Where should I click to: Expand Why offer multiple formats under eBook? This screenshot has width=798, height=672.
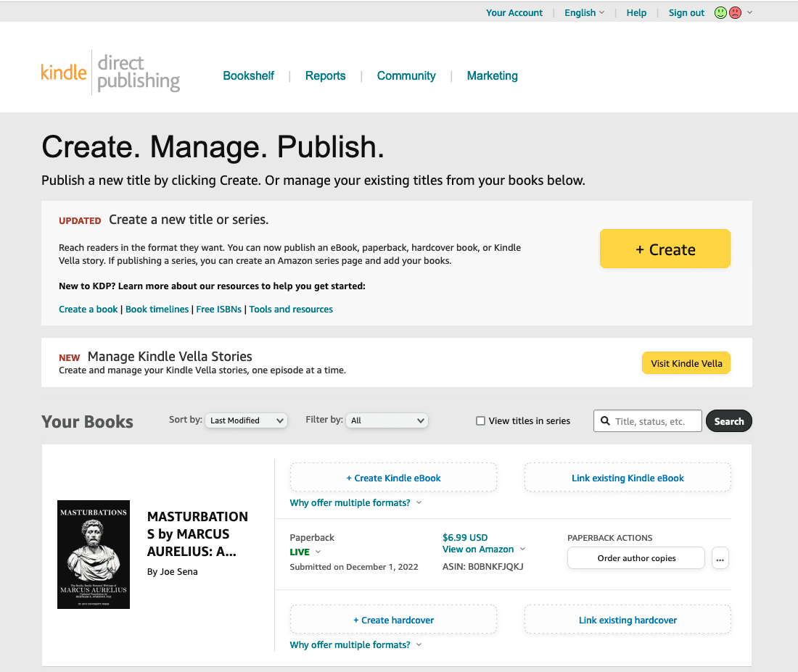point(355,502)
